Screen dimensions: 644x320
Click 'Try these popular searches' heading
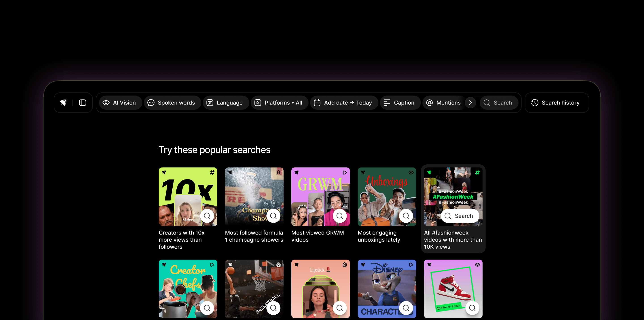click(x=214, y=150)
